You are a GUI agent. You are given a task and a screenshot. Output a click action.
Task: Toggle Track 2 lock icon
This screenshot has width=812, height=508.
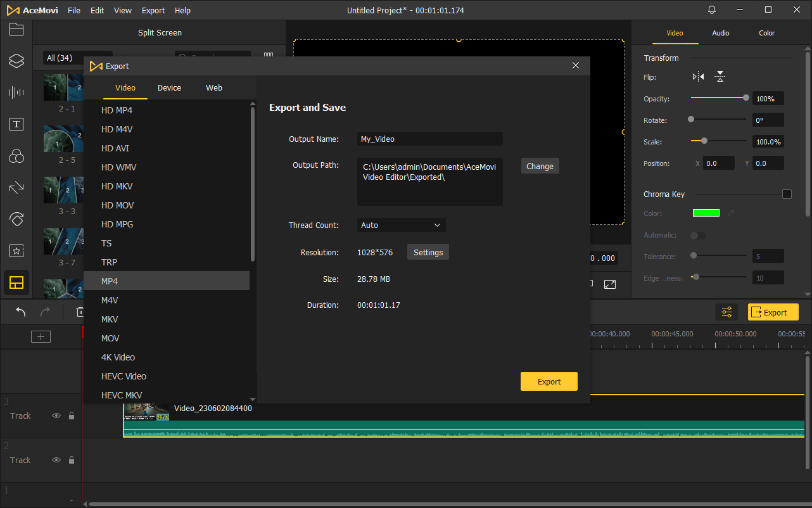(x=72, y=460)
